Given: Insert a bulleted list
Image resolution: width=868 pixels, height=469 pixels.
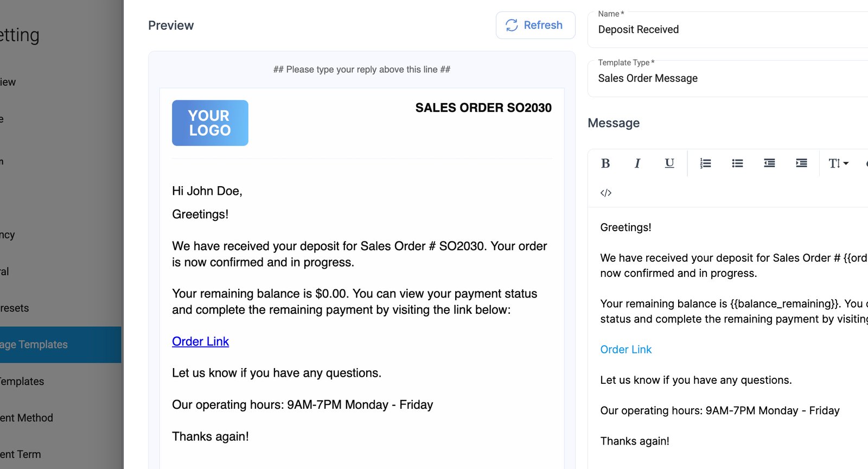Looking at the screenshot, I should click(x=737, y=163).
